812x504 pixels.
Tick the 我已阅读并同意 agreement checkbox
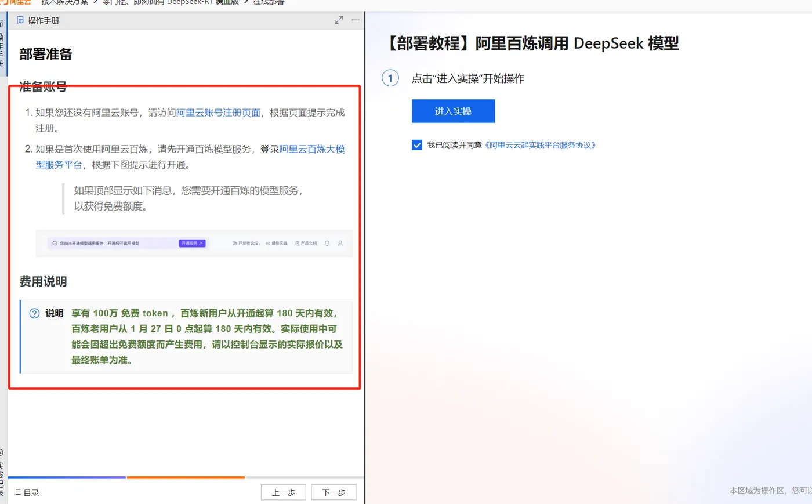(x=417, y=145)
